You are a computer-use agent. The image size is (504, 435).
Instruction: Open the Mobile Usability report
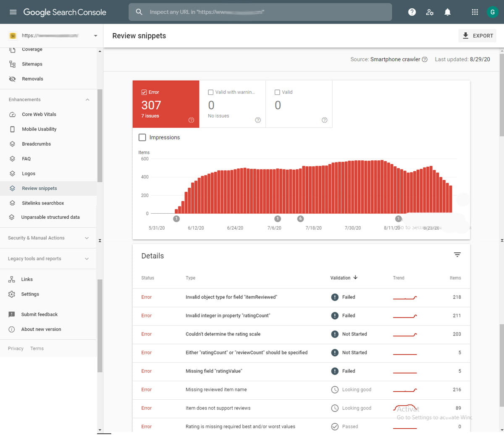(x=48, y=129)
